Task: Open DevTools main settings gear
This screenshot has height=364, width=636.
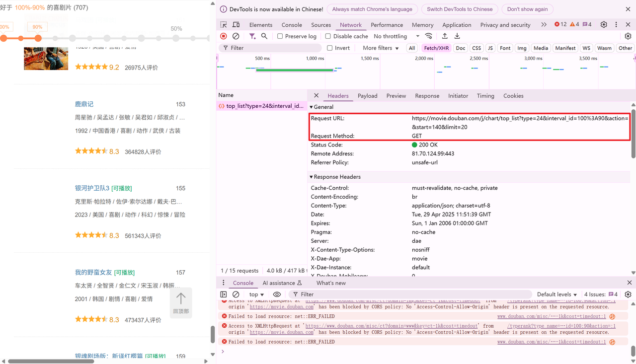Action: click(x=604, y=25)
